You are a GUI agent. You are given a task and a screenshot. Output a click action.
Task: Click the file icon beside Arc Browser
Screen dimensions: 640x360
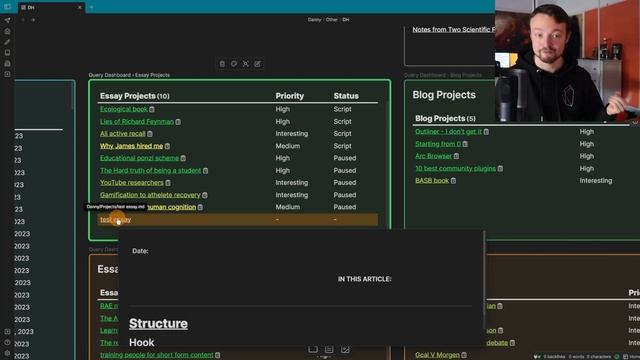(456, 156)
